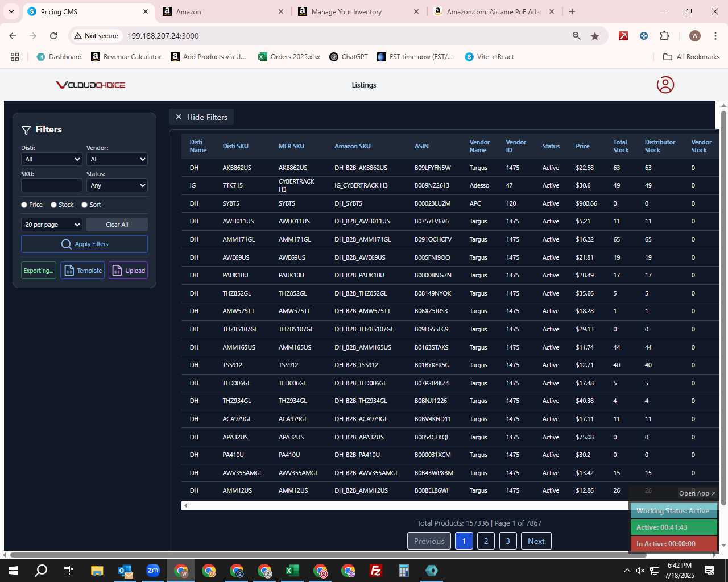The width and height of the screenshot is (728, 582).
Task: Open Excel from the taskbar
Action: (292, 571)
